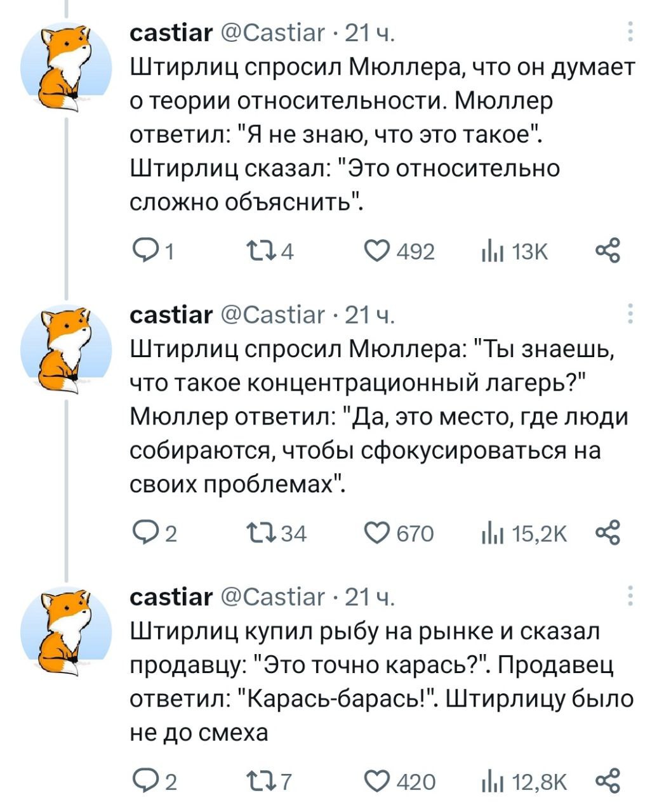Open more options for first tweet
The width and height of the screenshot is (664, 812).
tap(630, 31)
